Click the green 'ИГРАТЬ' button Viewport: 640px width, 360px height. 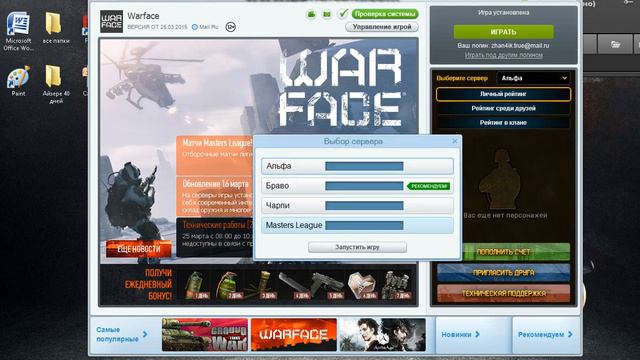[503, 32]
